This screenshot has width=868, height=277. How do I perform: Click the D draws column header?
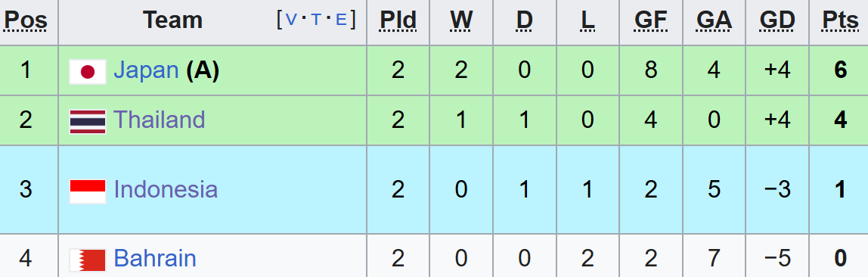(x=524, y=21)
